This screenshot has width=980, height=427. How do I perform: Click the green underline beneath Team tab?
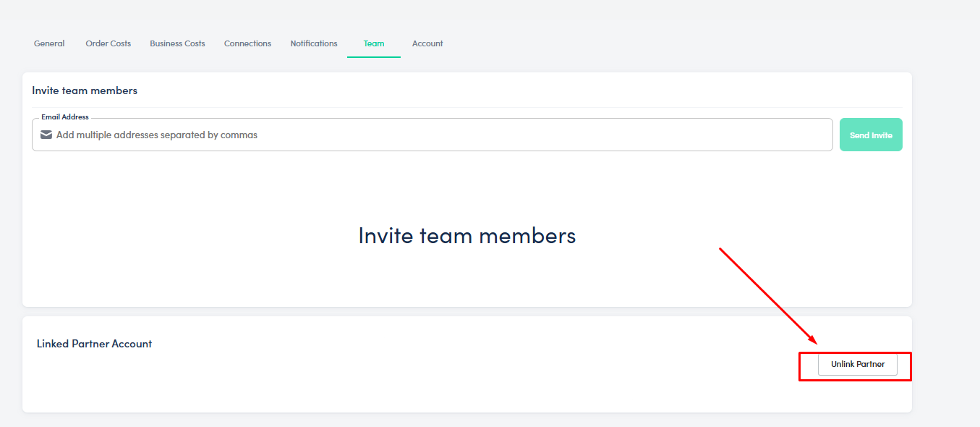(374, 57)
